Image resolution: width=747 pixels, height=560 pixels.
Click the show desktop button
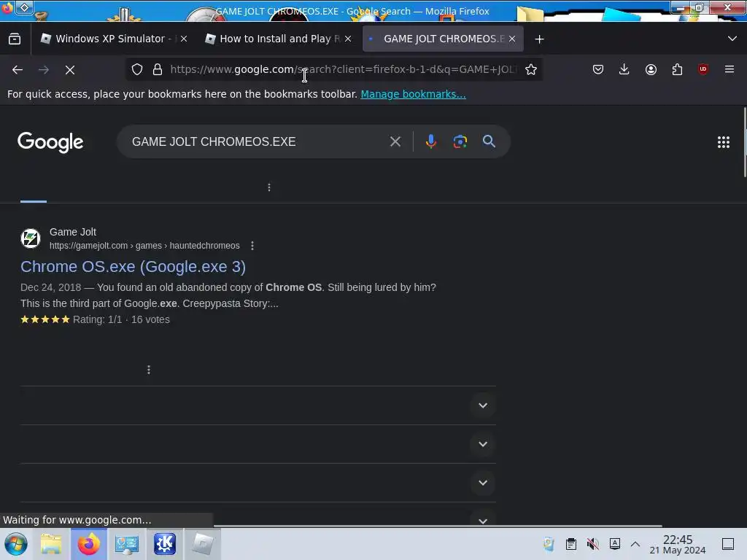(x=728, y=544)
